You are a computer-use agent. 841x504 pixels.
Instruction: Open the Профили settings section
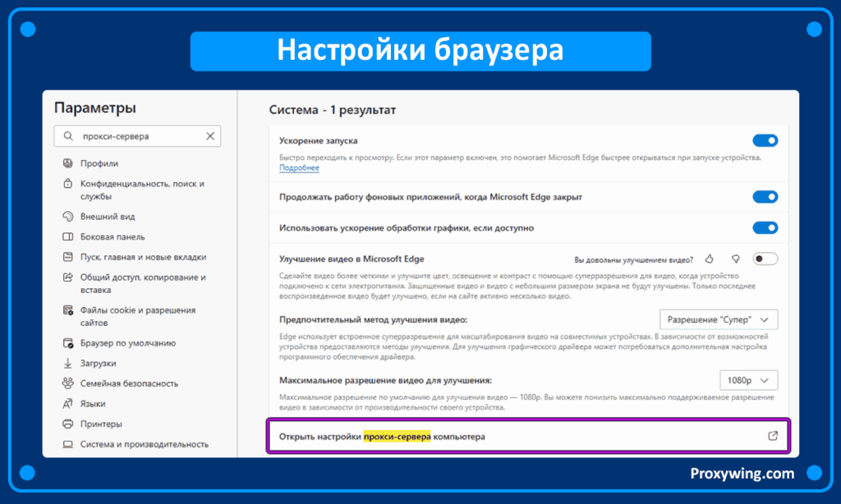pos(99,163)
